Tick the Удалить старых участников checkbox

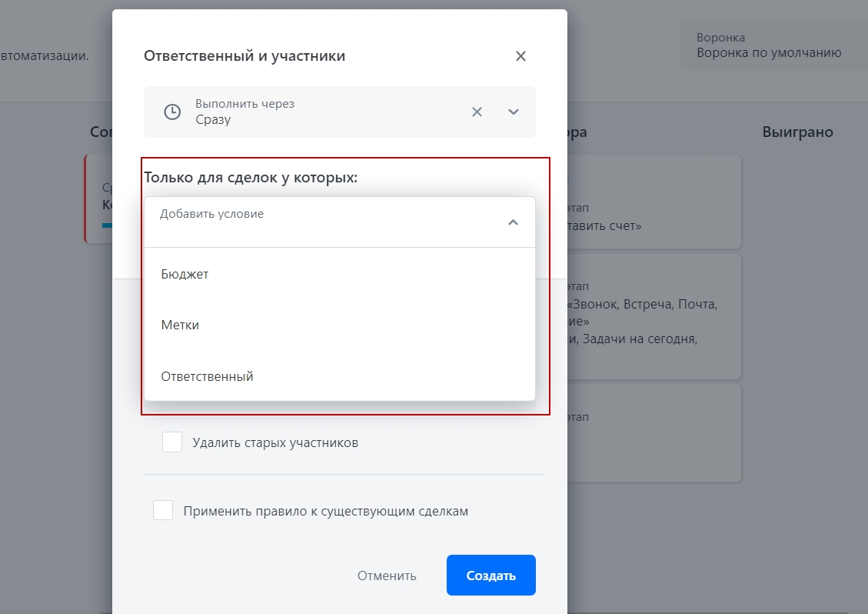tap(172, 442)
